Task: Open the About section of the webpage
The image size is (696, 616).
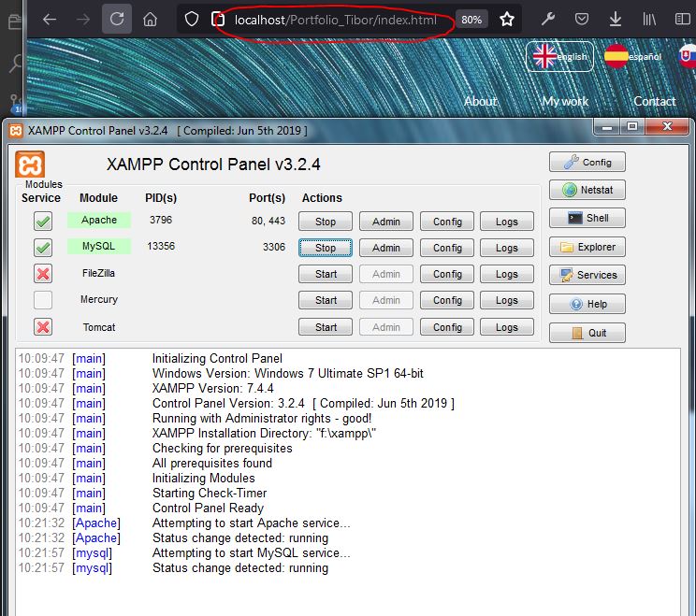Action: click(481, 101)
